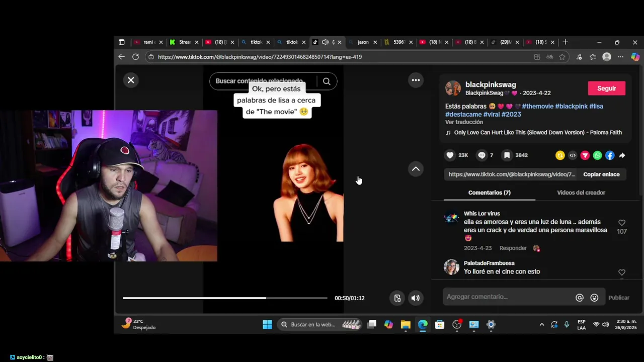Switch to the Stream browser tab
The image size is (644, 362).
(x=184, y=42)
